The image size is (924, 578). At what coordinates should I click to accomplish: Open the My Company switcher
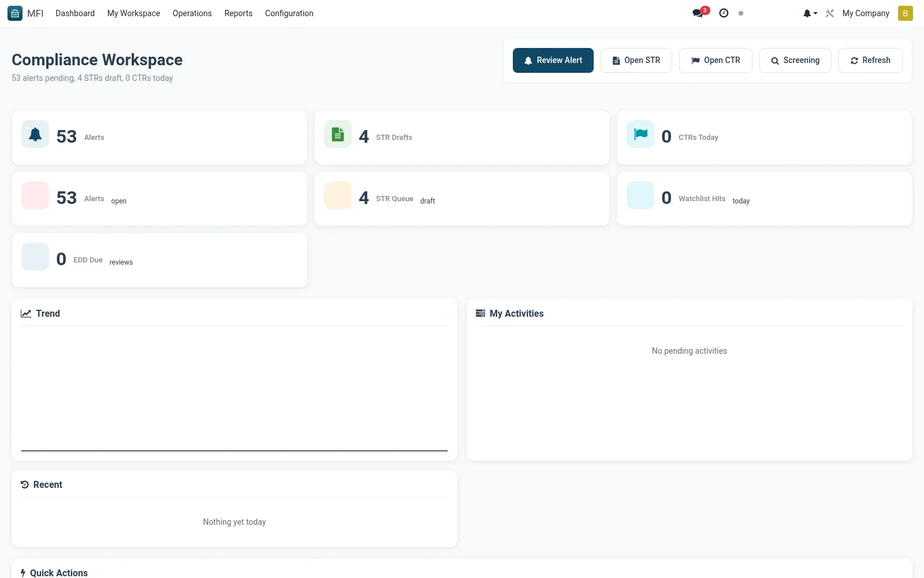coord(866,13)
